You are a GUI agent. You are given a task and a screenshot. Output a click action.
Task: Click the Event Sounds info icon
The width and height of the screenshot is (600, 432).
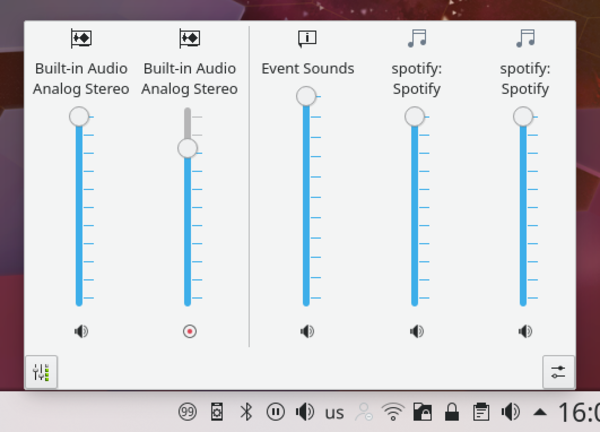click(x=307, y=39)
